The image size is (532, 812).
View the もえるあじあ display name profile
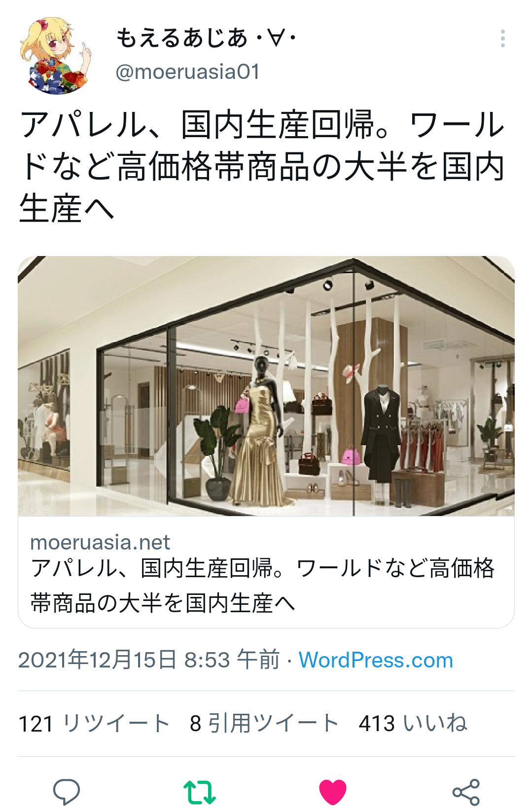tap(206, 37)
